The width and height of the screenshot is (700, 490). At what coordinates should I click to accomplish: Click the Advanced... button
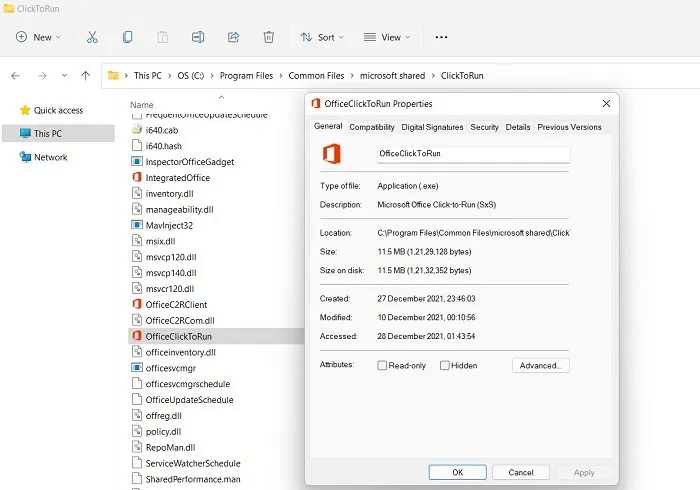coord(540,366)
